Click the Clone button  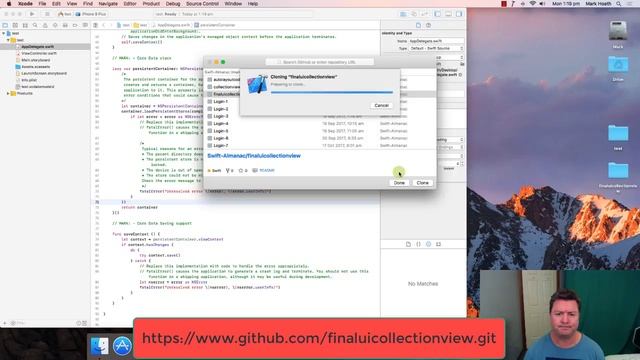click(x=422, y=183)
